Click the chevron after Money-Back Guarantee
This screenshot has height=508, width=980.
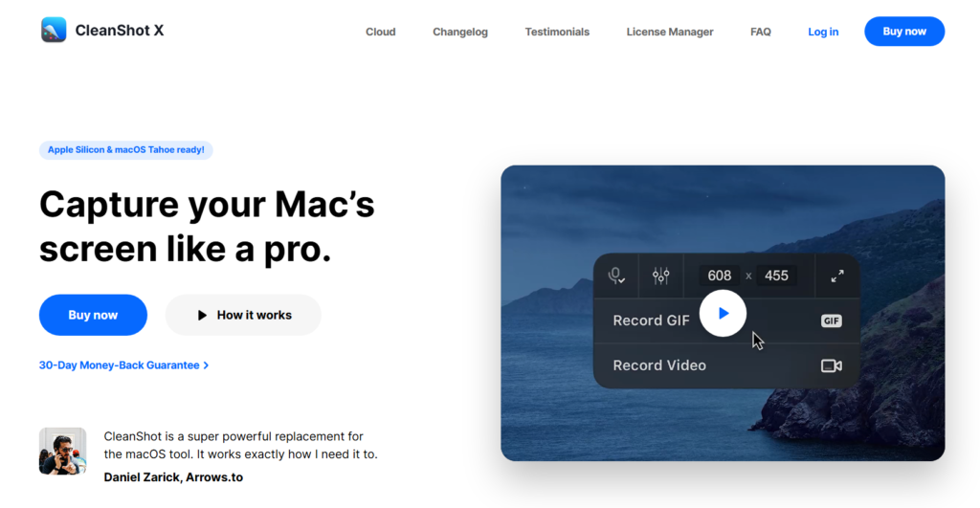[x=207, y=365]
